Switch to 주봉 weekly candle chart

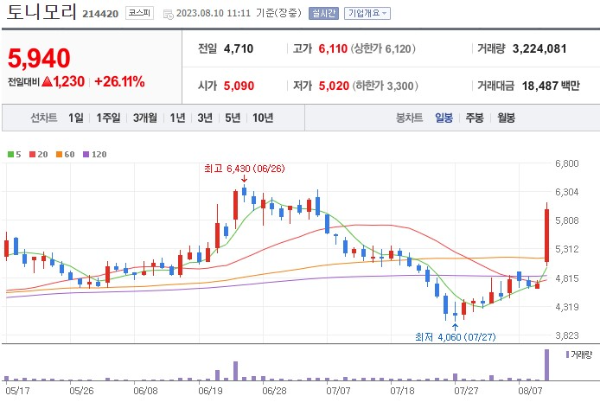pos(474,118)
